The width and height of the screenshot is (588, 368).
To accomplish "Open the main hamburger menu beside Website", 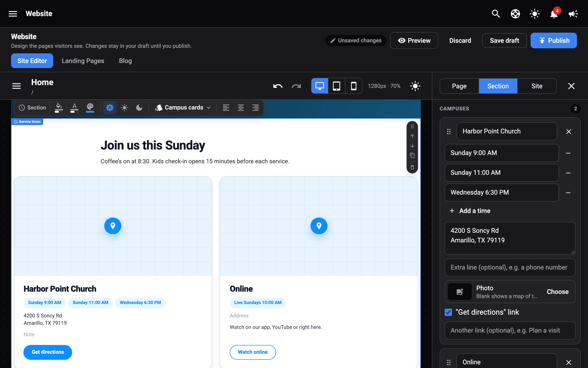I will tap(13, 14).
